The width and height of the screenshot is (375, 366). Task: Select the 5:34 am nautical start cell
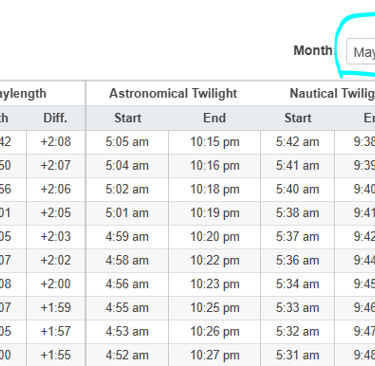pyautogui.click(x=297, y=284)
